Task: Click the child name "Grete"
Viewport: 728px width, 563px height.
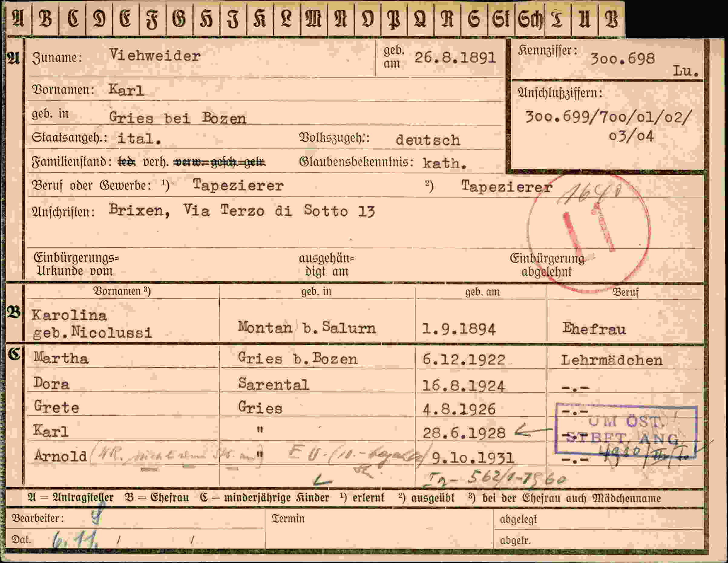Action: (56, 407)
